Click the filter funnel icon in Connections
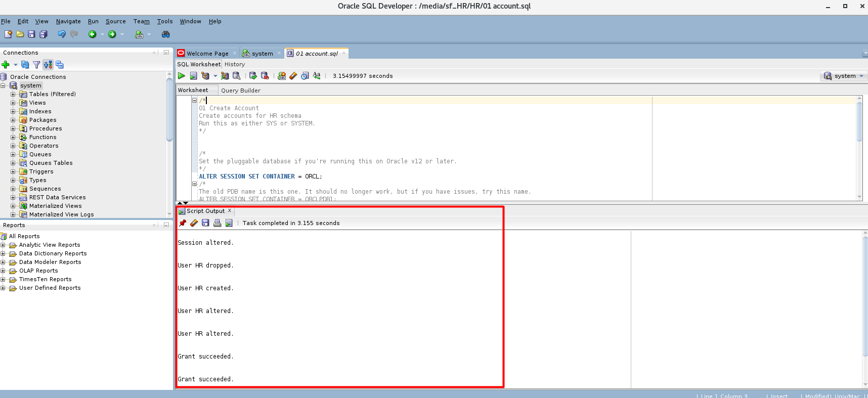Viewport: 868px width, 398px height. coord(36,65)
